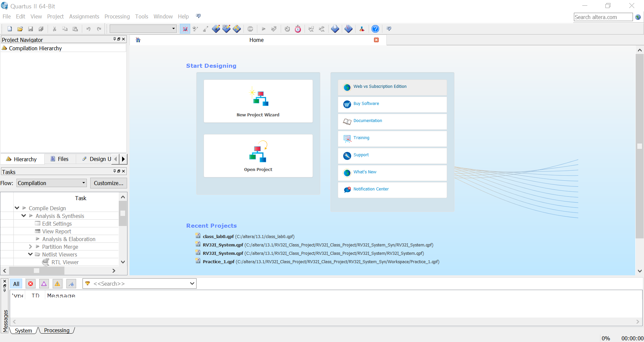Open the Tools menu

pyautogui.click(x=142, y=16)
